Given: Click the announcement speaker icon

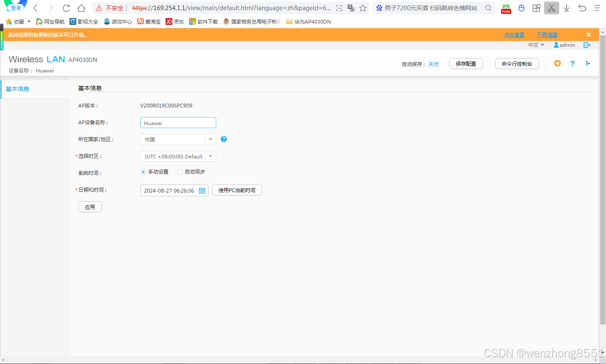Looking at the screenshot, I should 557,63.
